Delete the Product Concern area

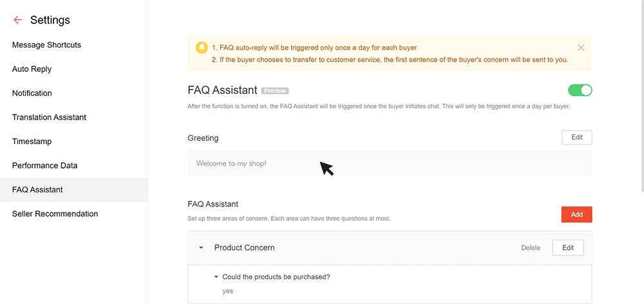click(x=531, y=248)
